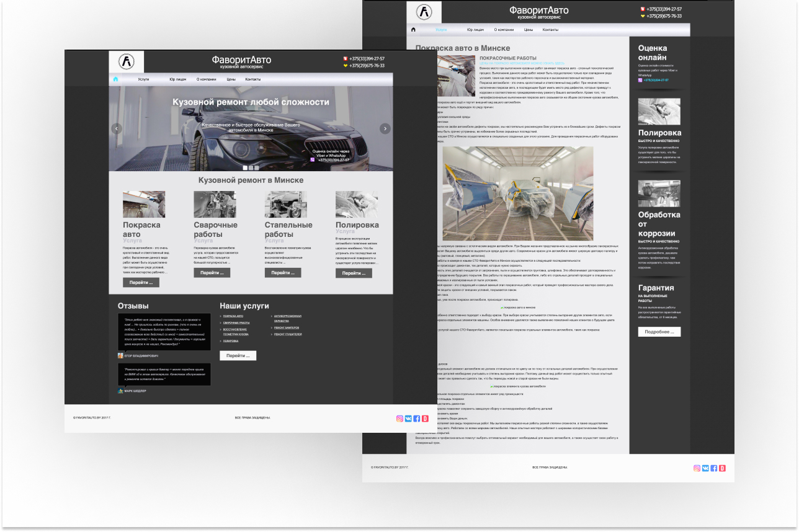Open the Ремонт бамперов link in Наши услуги
Viewport: 799px width, 532px height.
[x=287, y=327]
